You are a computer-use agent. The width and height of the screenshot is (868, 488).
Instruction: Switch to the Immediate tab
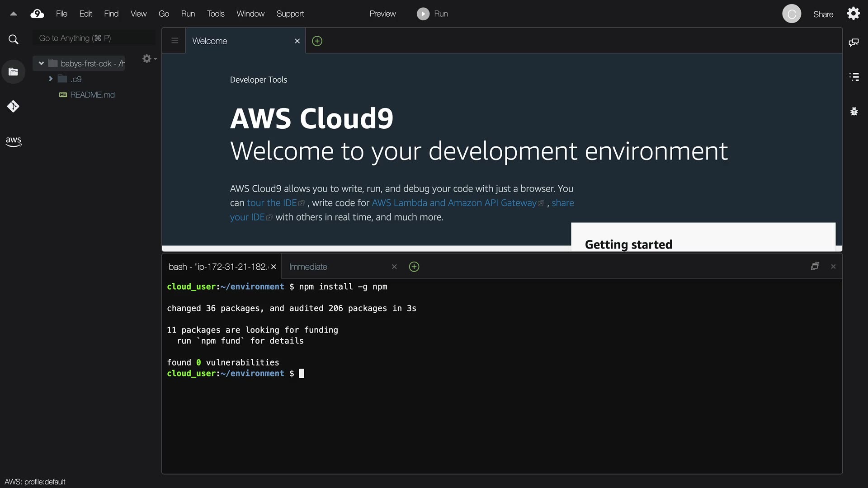pos(308,267)
